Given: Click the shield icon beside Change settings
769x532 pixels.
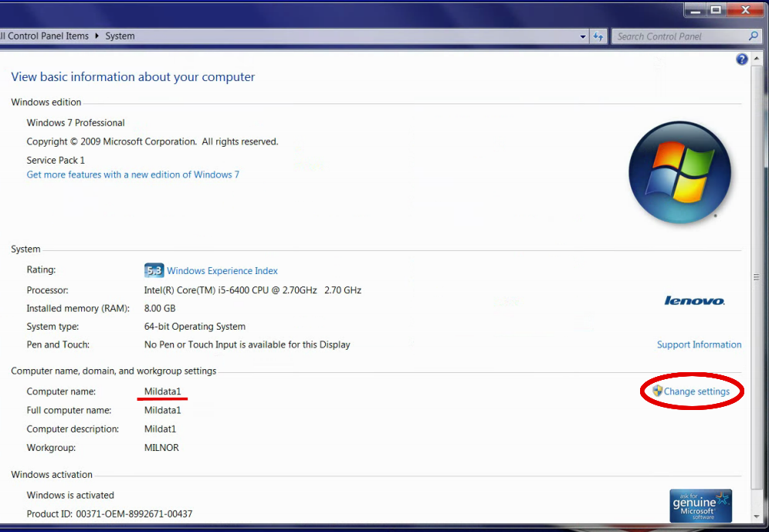Looking at the screenshot, I should pyautogui.click(x=657, y=391).
